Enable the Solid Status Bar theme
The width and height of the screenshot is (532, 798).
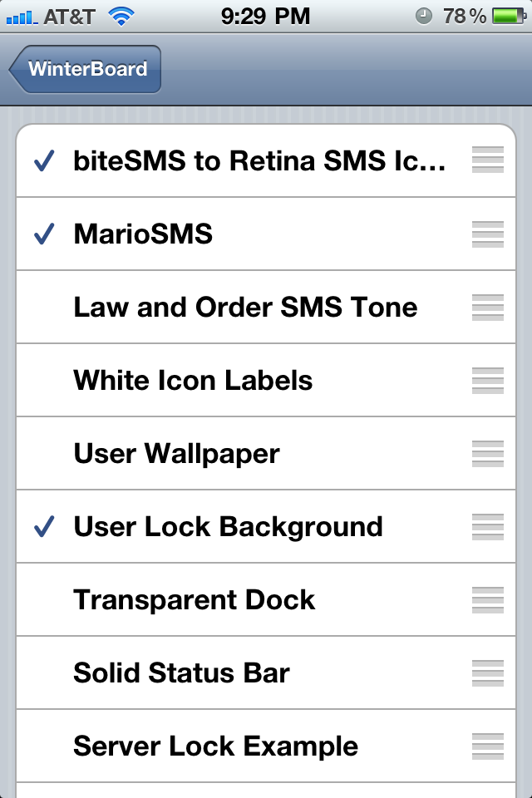click(266, 672)
